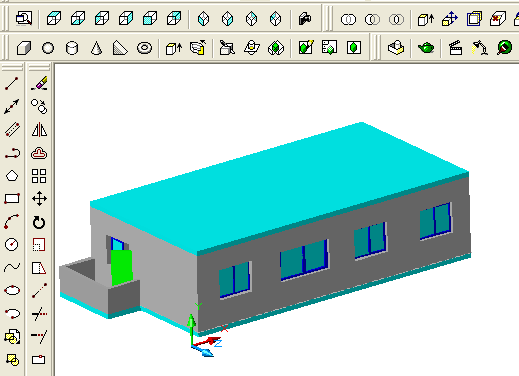
Task: Click Hide icon on Render toolbar
Action: (396, 48)
